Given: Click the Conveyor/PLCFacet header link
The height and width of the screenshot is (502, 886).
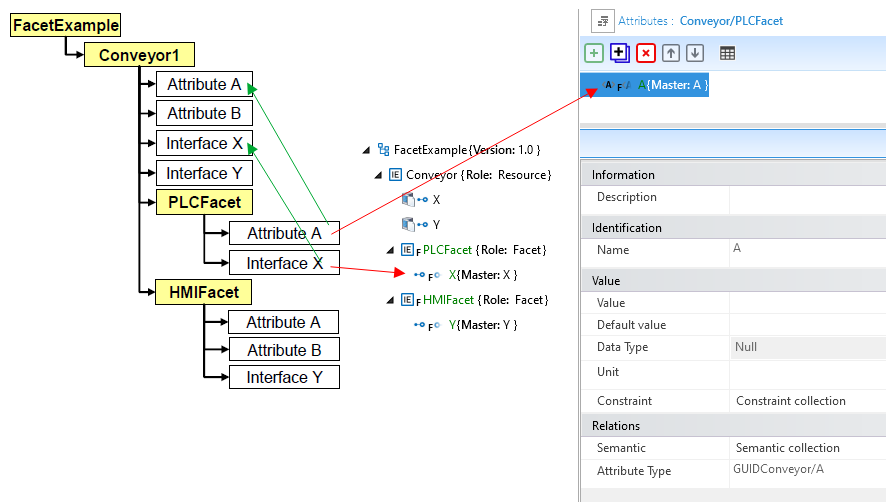Looking at the screenshot, I should pyautogui.click(x=731, y=21).
